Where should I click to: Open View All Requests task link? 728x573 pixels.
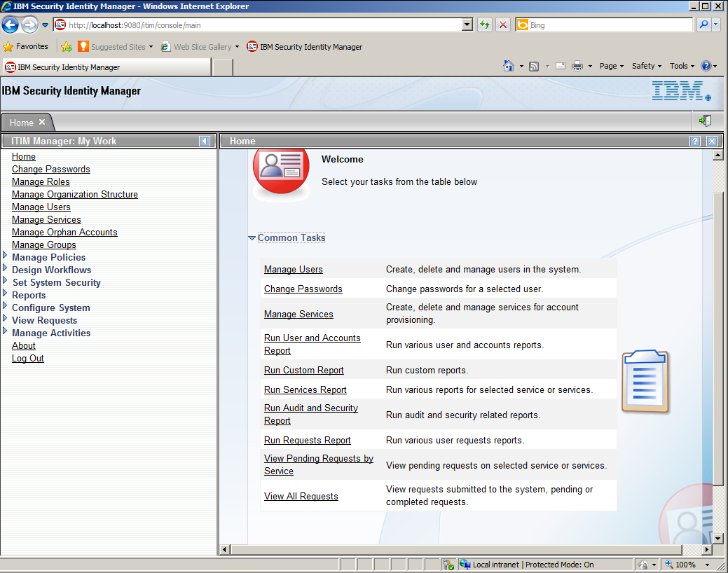pyautogui.click(x=301, y=496)
